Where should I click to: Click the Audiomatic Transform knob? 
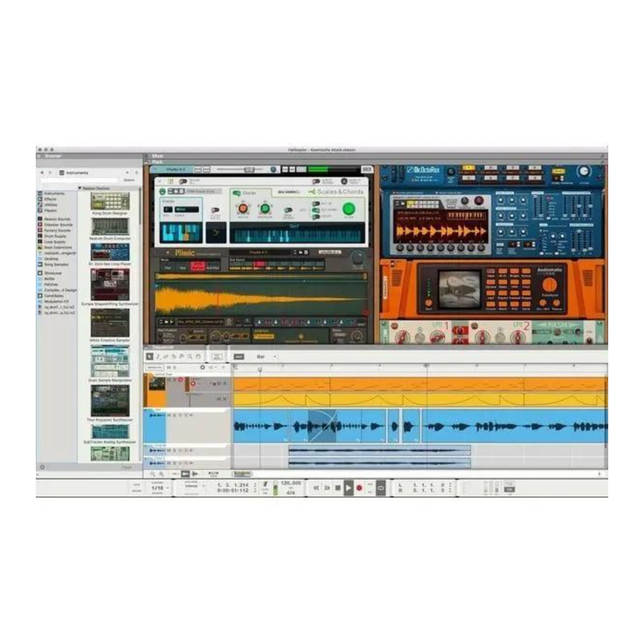click(550, 285)
